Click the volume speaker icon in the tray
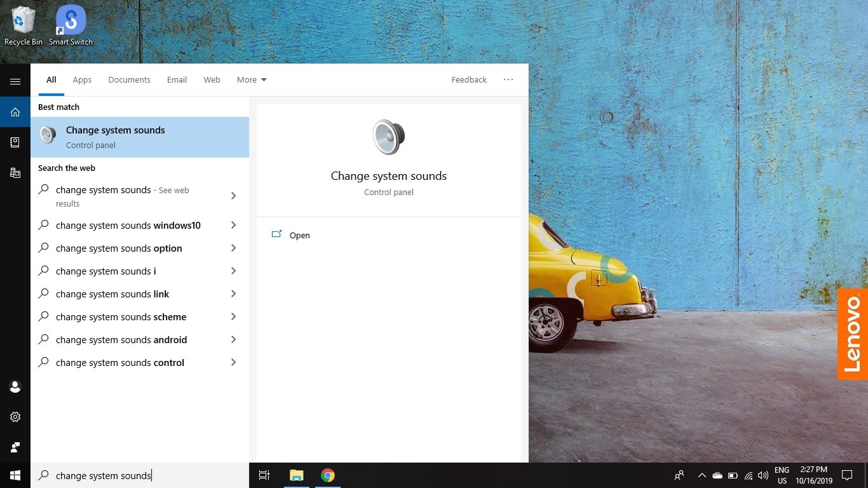This screenshot has width=868, height=488. point(763,475)
